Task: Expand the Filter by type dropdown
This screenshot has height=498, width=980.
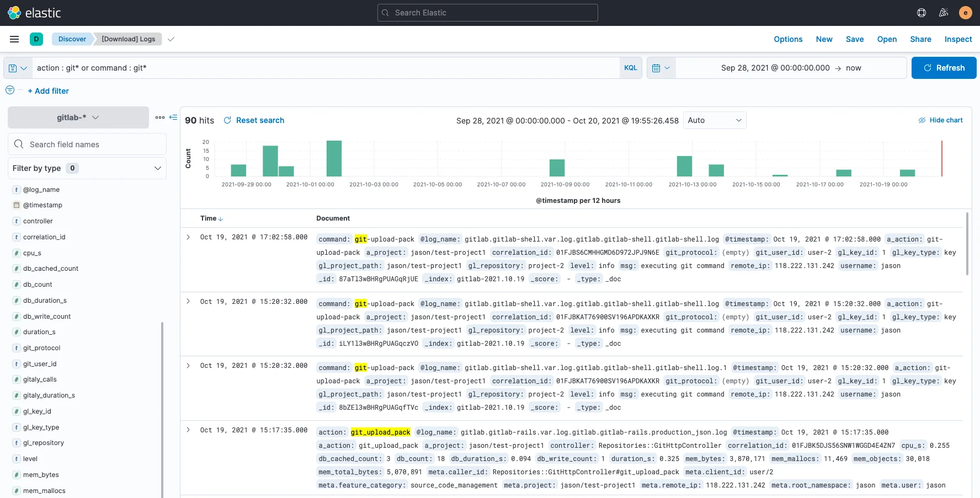Action: tap(87, 168)
